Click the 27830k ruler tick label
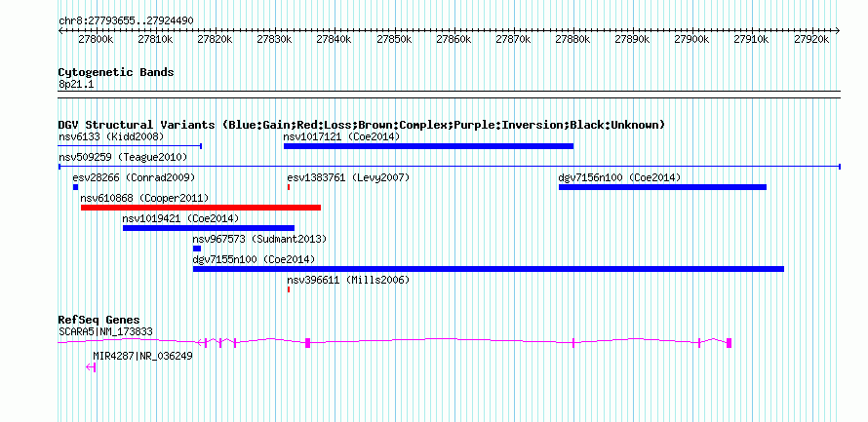 click(x=275, y=40)
